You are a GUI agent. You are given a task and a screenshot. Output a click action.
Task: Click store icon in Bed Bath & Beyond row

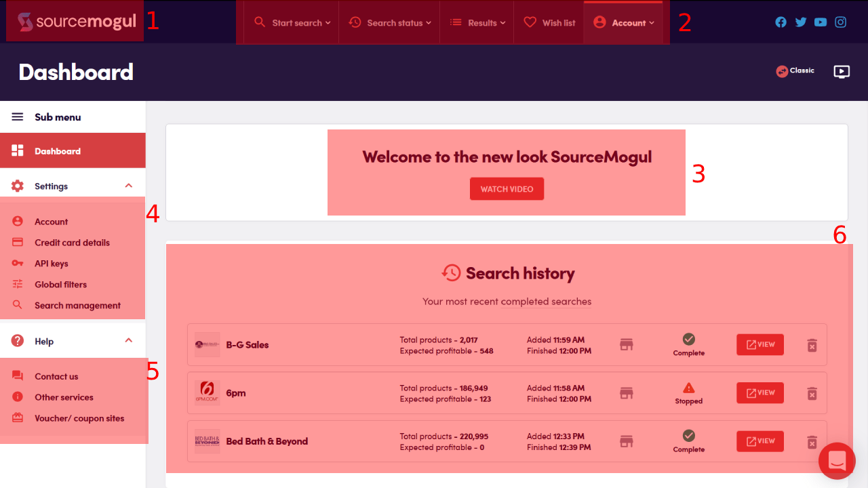(x=627, y=442)
